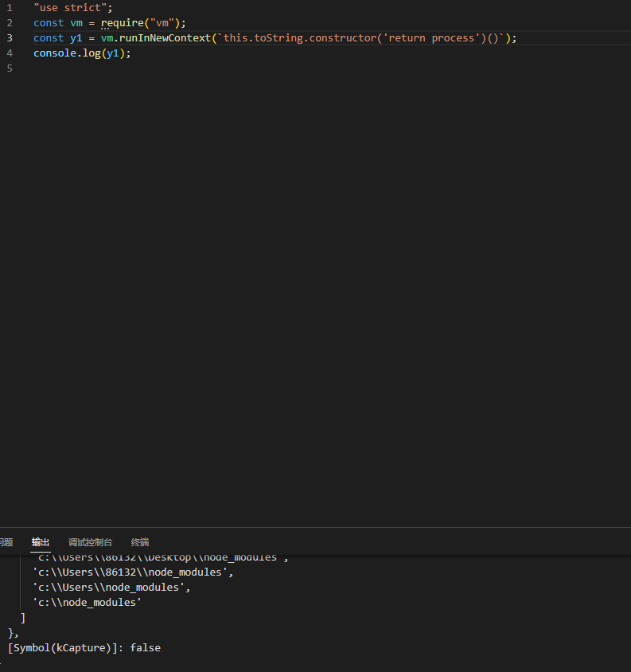Click 'c:\\Users\\86132\\node_modules' output line
Screen dimensions: 631x672
coord(133,572)
